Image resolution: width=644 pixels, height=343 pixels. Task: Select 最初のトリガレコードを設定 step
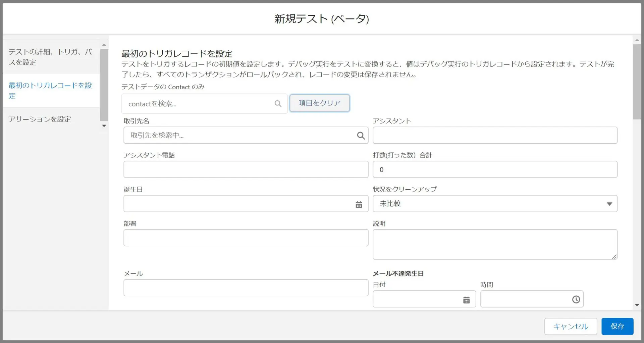[50, 91]
